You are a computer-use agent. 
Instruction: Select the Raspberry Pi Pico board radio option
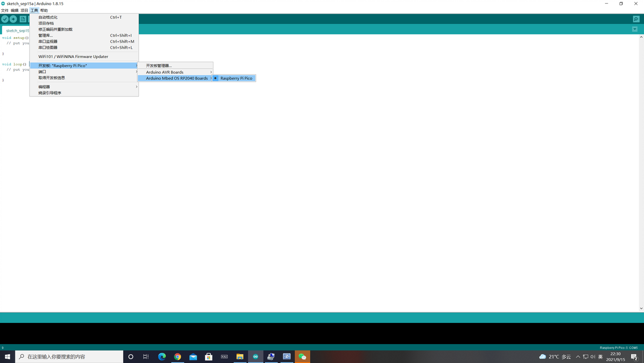[234, 78]
